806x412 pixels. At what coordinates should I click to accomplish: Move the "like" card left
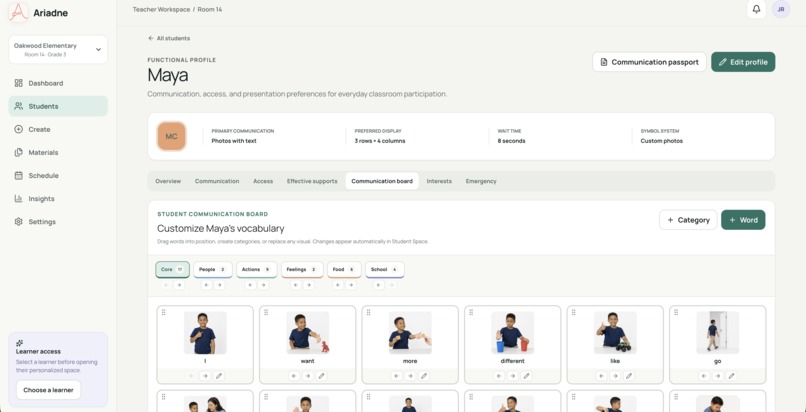pyautogui.click(x=601, y=376)
